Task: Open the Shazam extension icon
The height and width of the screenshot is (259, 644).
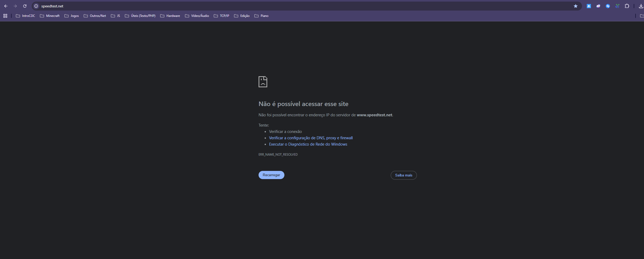Action: click(x=608, y=6)
